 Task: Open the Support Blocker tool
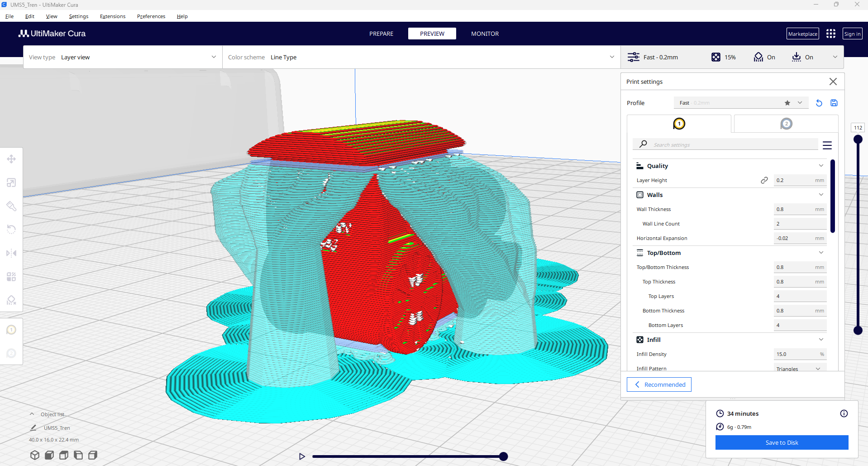click(x=11, y=300)
